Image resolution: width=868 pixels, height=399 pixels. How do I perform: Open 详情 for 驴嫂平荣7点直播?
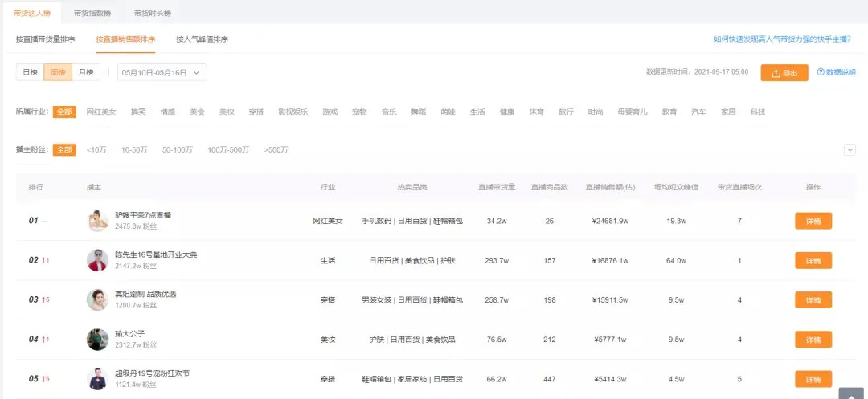tap(813, 221)
